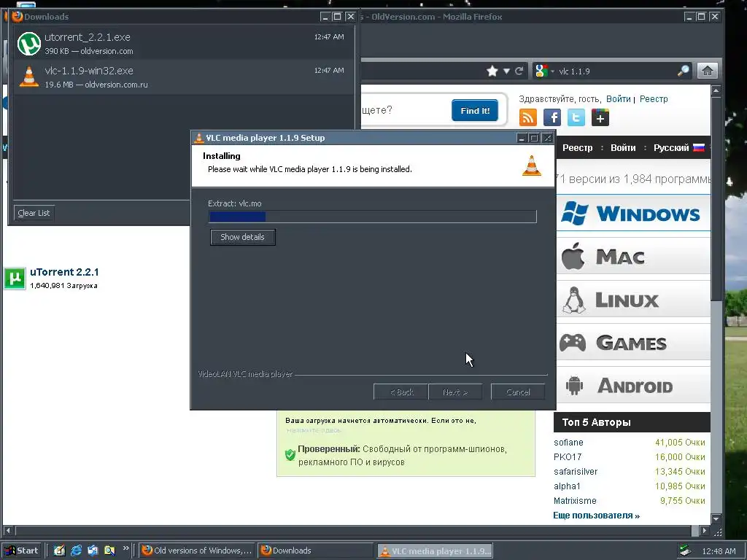
Task: Click system tray icon near clock
Action: click(685, 551)
